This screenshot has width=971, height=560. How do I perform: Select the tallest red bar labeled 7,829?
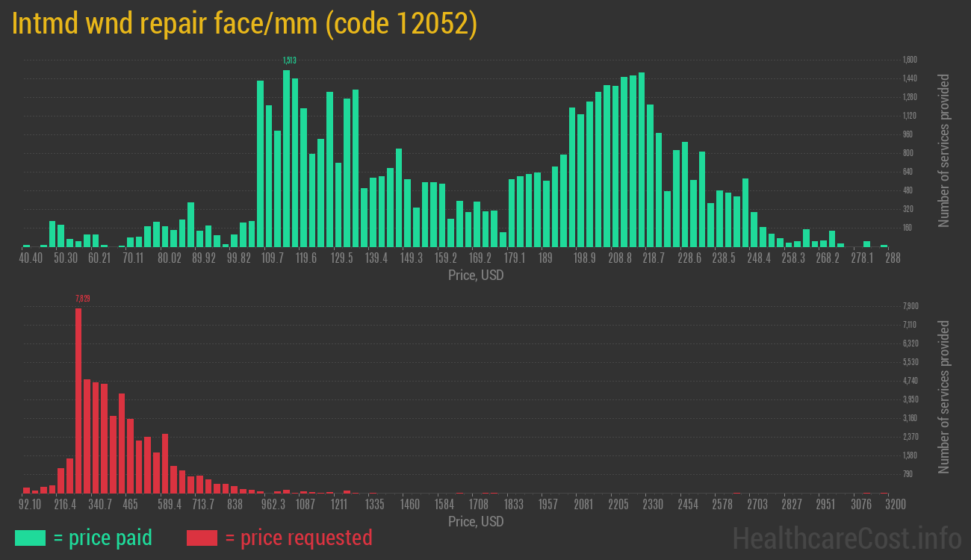[x=78, y=396]
